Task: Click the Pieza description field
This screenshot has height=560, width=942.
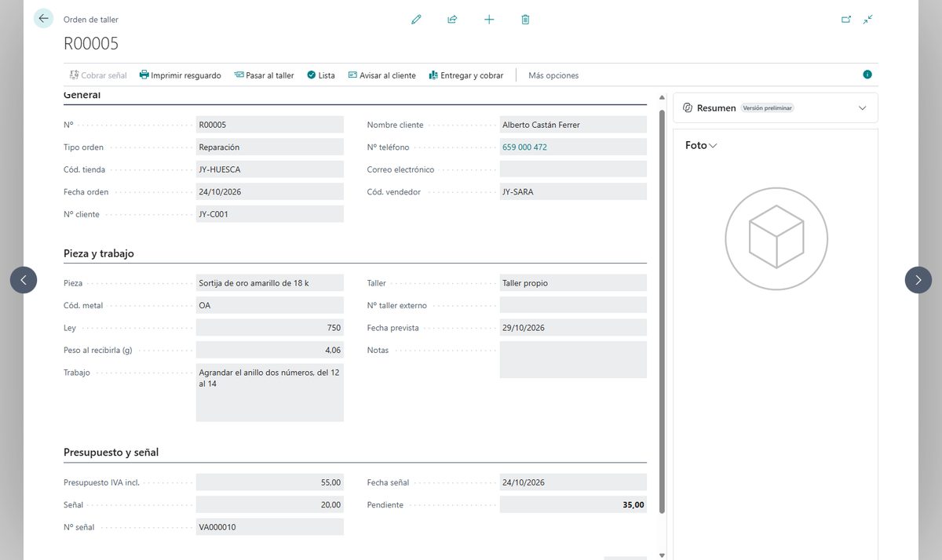Action: point(270,283)
